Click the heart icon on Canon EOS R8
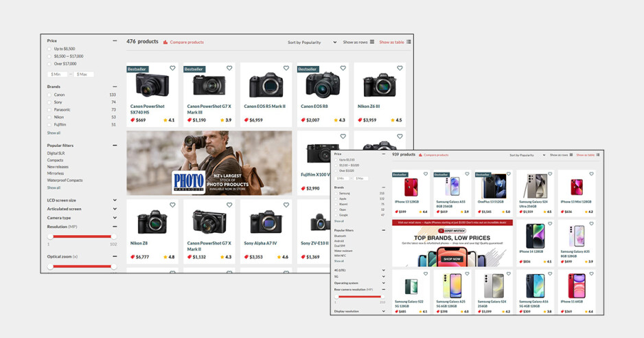This screenshot has width=644, height=338. pyautogui.click(x=343, y=68)
